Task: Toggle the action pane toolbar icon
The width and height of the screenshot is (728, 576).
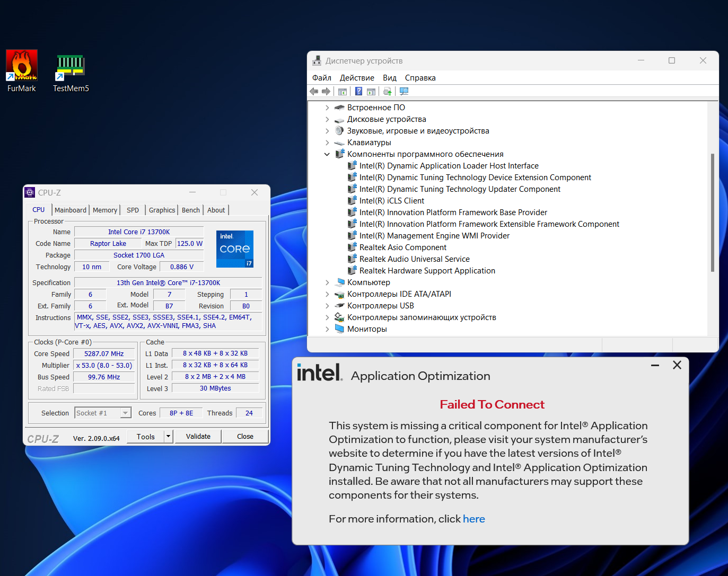Action: click(x=371, y=92)
